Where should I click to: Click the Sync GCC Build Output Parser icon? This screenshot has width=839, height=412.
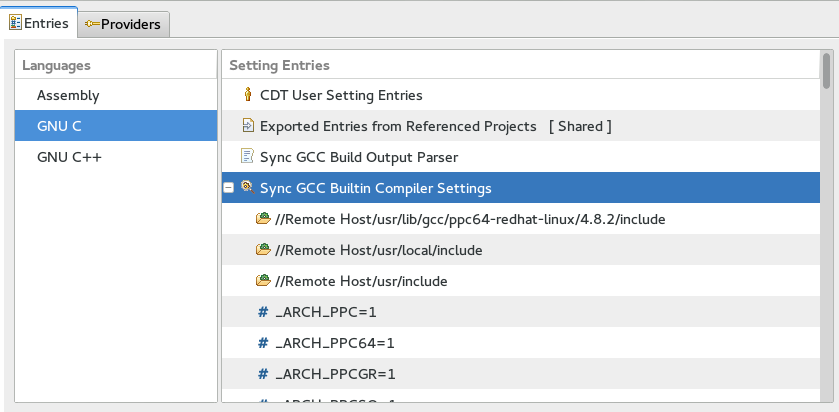247,156
